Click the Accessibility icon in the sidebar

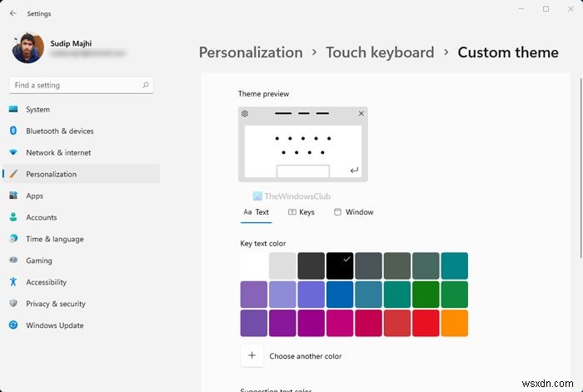coord(13,282)
